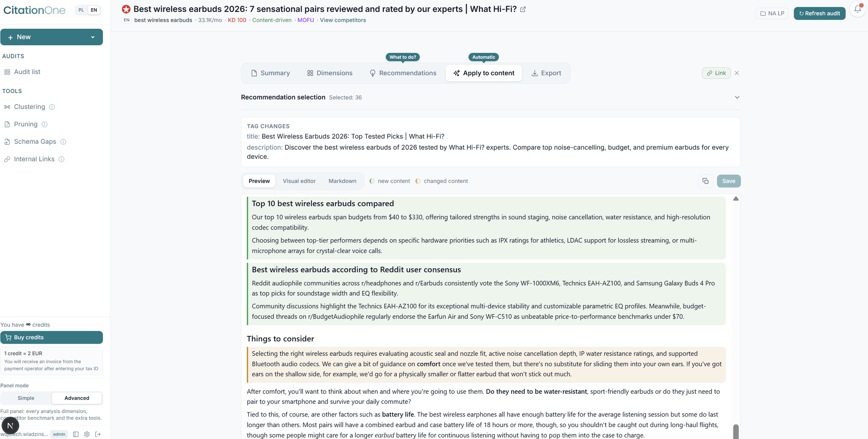Viewport: 868px width, 439px height.
Task: Click the round N avatar badge
Action: click(x=10, y=425)
